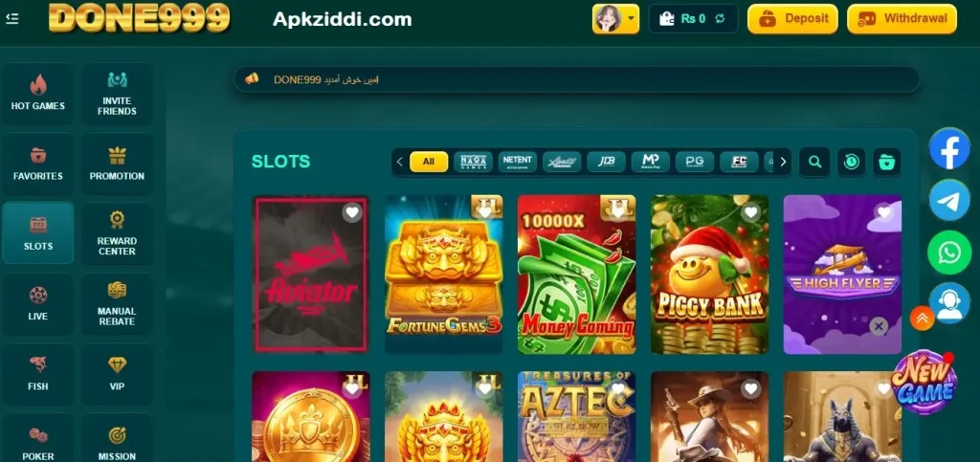Show more providers with the right chevron

783,162
